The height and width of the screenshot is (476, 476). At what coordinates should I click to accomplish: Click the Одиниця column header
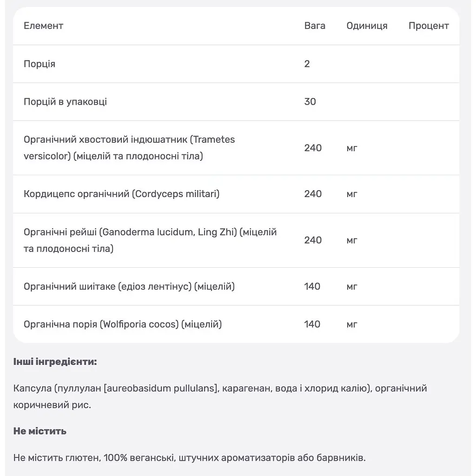[367, 26]
